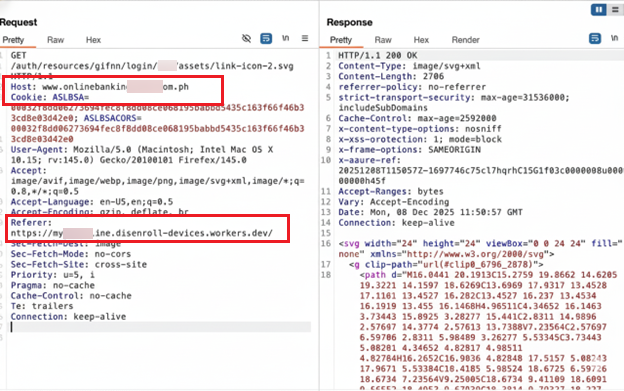Click the Host header line
Screen dimensions: 624x391
pyautogui.click(x=99, y=87)
